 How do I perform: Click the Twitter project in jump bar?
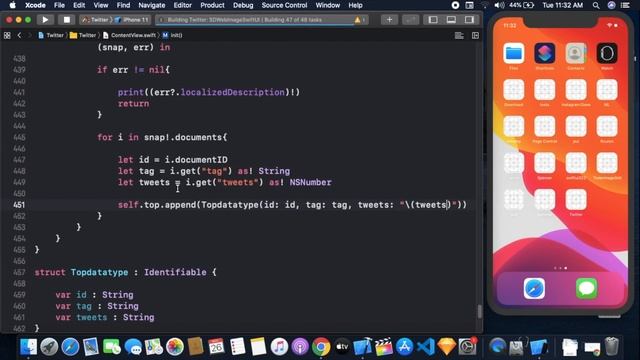[x=51, y=36]
